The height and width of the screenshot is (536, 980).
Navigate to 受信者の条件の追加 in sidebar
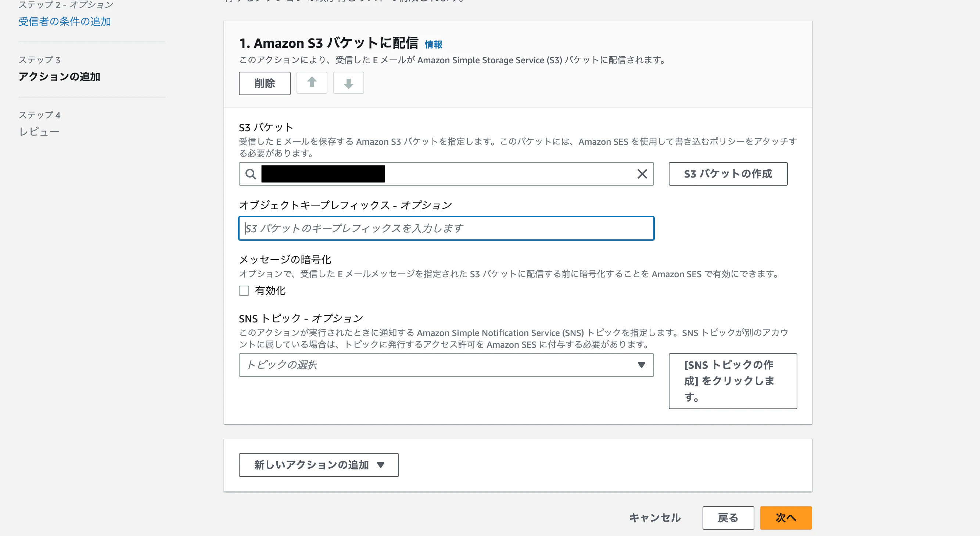tap(64, 21)
